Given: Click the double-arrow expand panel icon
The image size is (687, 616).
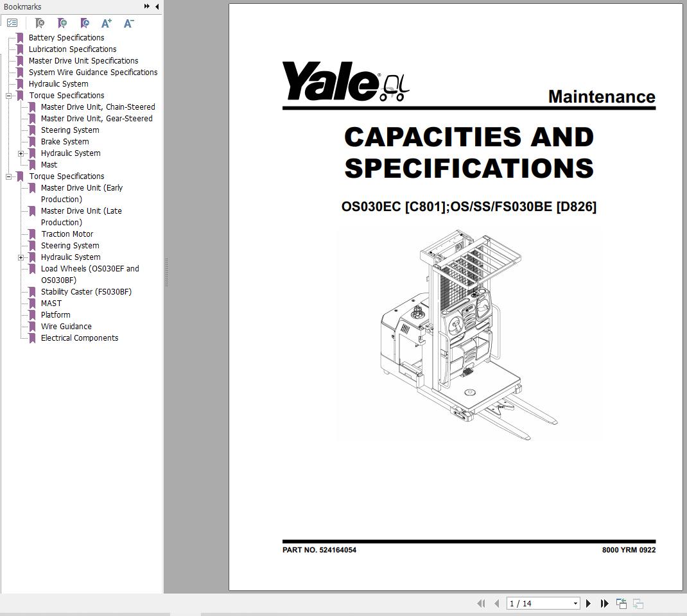Looking at the screenshot, I should (x=147, y=6).
